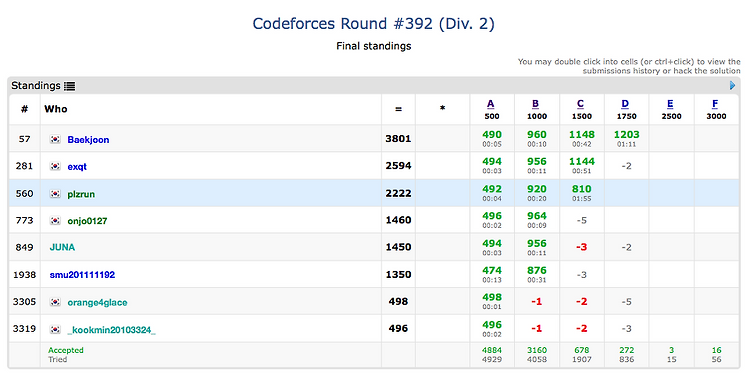750x377 pixels.
Task: Click rank 3319 in the standings
Action: pyautogui.click(x=24, y=329)
